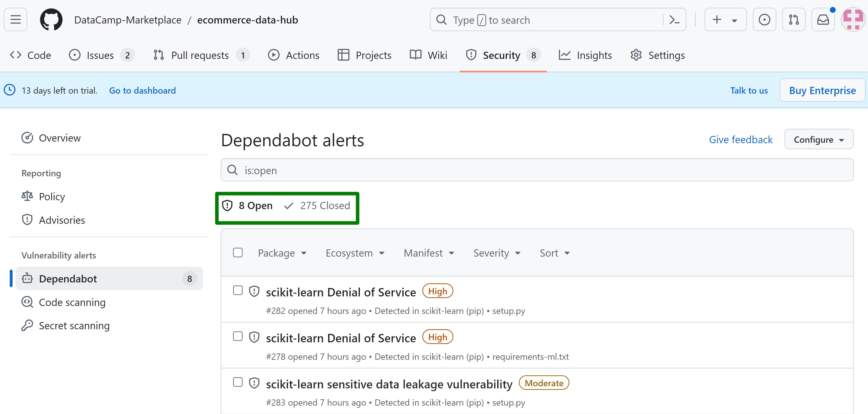868x414 pixels.
Task: Click Buy Enterprise button
Action: [822, 90]
